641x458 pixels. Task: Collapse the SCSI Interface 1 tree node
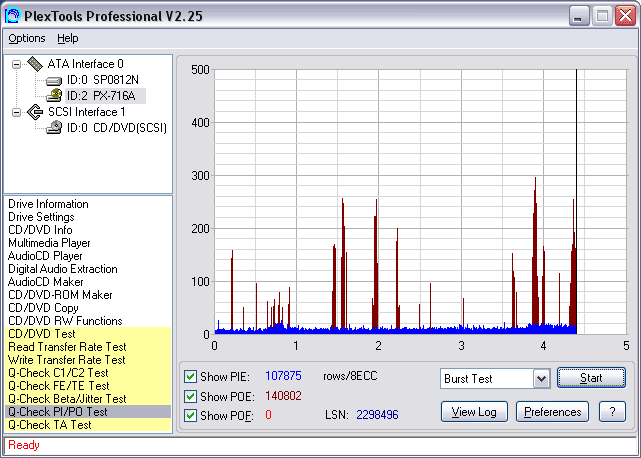[16, 112]
